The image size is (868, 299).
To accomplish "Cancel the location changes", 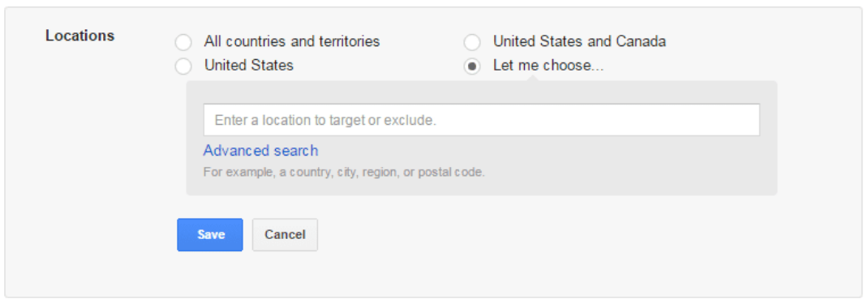I will tap(285, 234).
